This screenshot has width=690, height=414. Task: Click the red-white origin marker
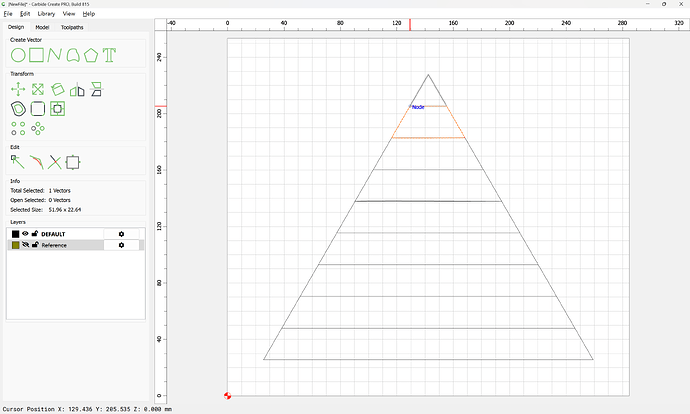coord(228,396)
